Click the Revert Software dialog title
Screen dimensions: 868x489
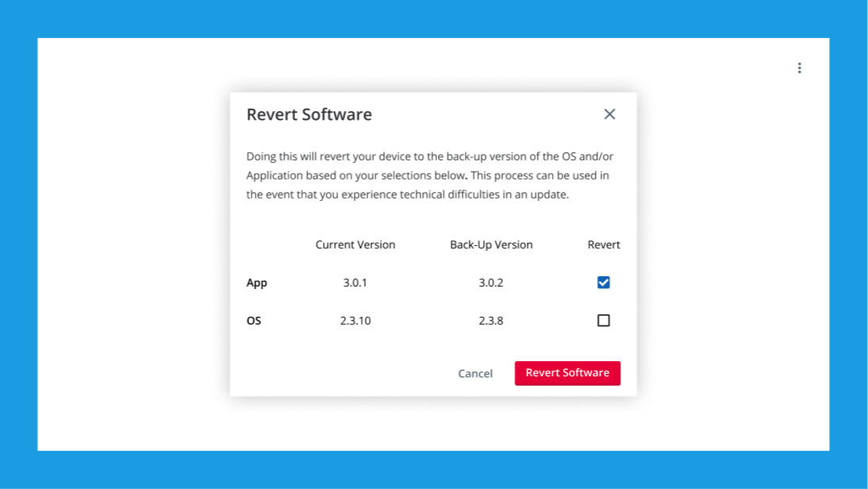pos(309,114)
